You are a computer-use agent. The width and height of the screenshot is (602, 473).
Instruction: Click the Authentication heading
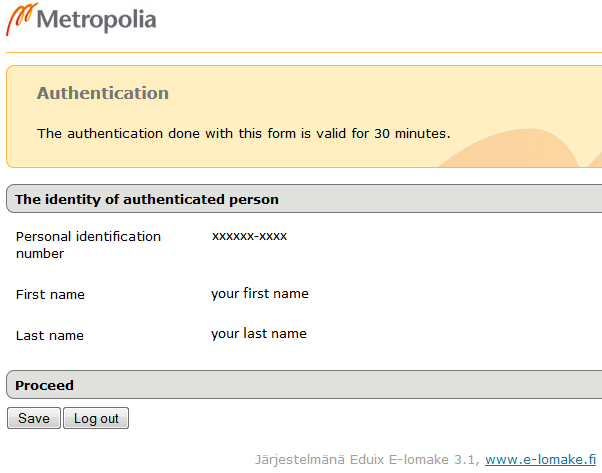(x=103, y=93)
